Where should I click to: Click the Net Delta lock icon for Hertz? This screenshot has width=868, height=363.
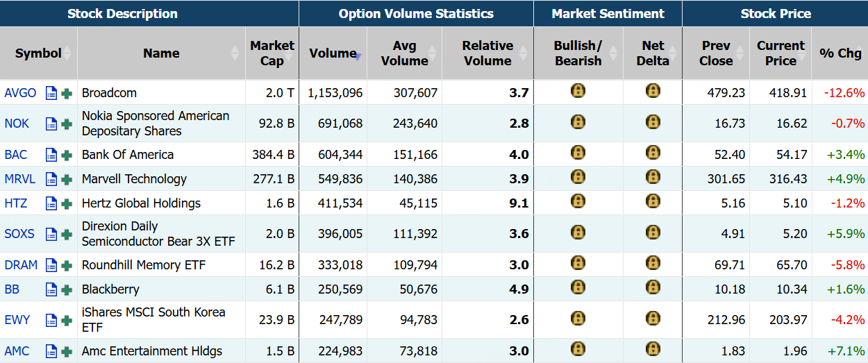(x=653, y=201)
